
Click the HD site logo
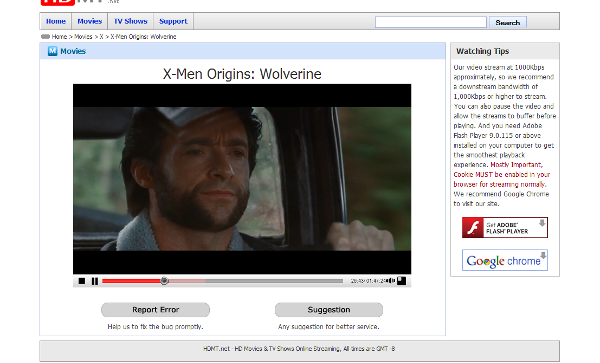coord(57,2)
